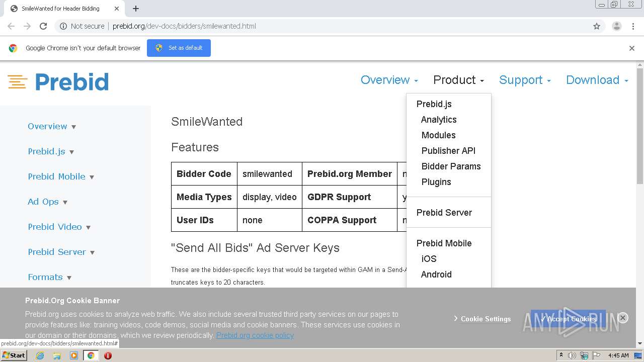
Task: Accept cookies in the banner
Action: coord(568,319)
